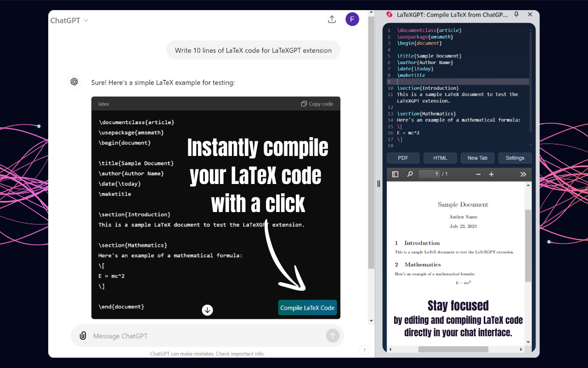
Task: Close the LaTeXGPT side panel
Action: 530,15
